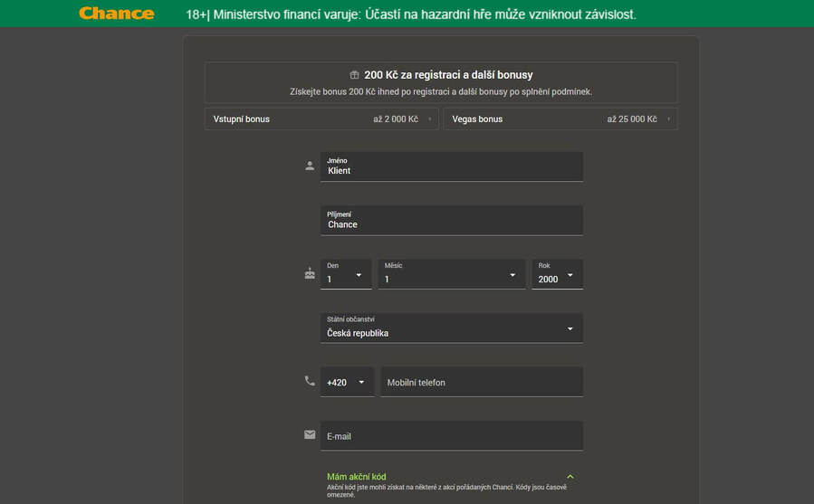Click the 200 Kč za registraci heading
This screenshot has width=814, height=504.
[x=448, y=75]
